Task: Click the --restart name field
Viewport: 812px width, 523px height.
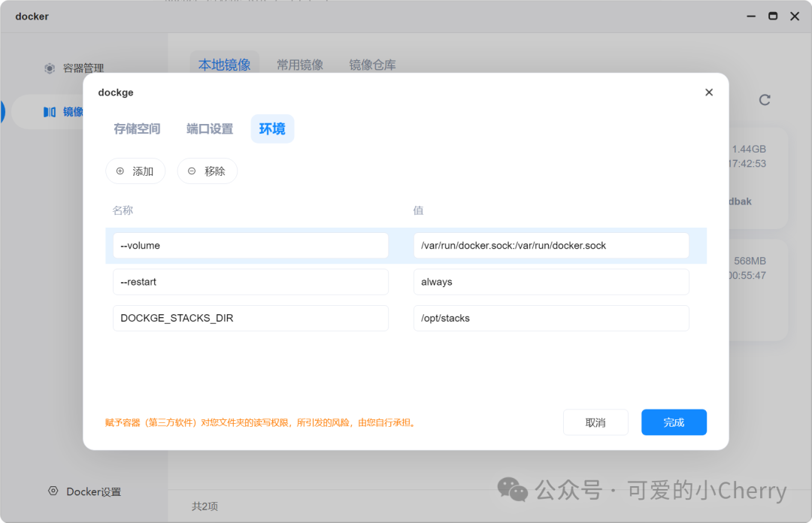Action: coord(250,282)
